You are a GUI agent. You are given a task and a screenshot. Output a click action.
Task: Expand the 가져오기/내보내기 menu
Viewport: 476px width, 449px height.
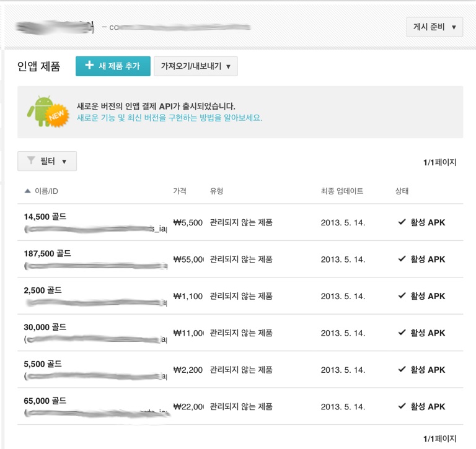point(195,66)
